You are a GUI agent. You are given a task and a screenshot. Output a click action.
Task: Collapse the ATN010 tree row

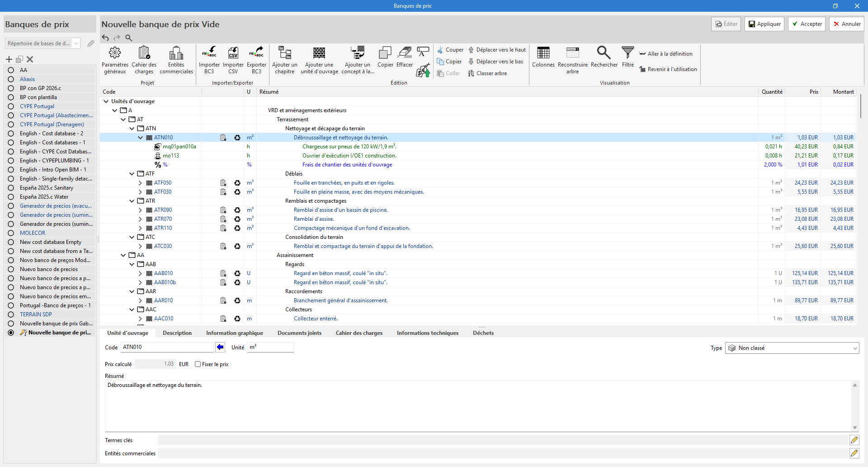pos(140,138)
